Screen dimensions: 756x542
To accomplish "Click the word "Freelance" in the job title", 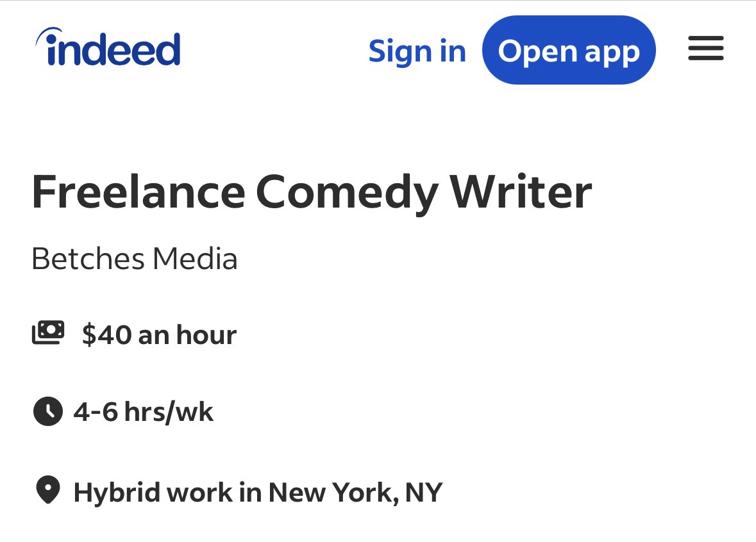I will coord(138,192).
